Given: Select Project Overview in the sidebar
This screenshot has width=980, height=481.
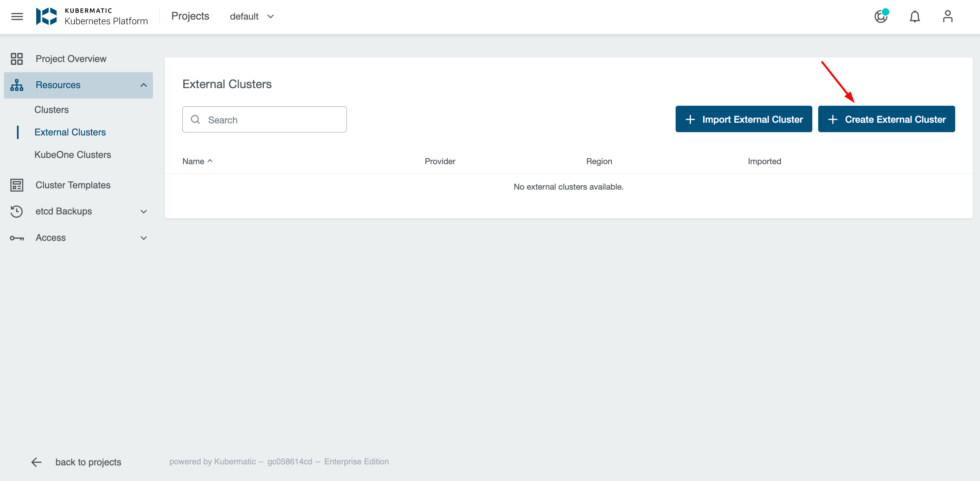Looking at the screenshot, I should (x=70, y=59).
